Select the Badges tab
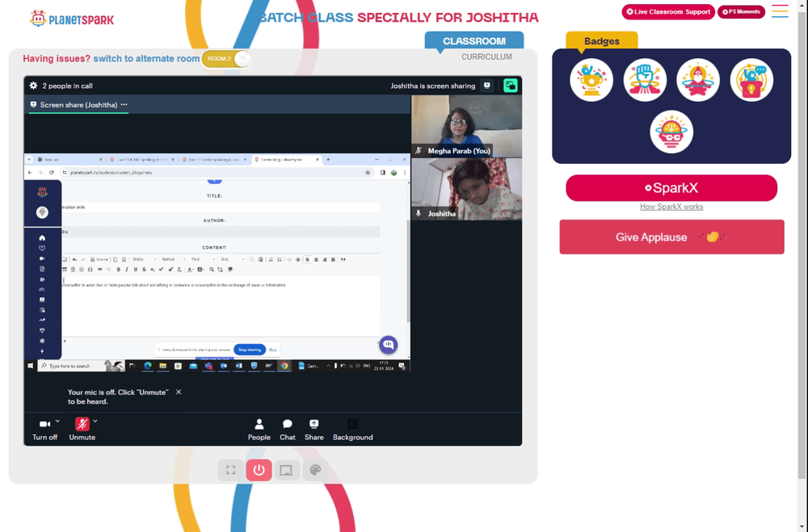 click(x=601, y=40)
